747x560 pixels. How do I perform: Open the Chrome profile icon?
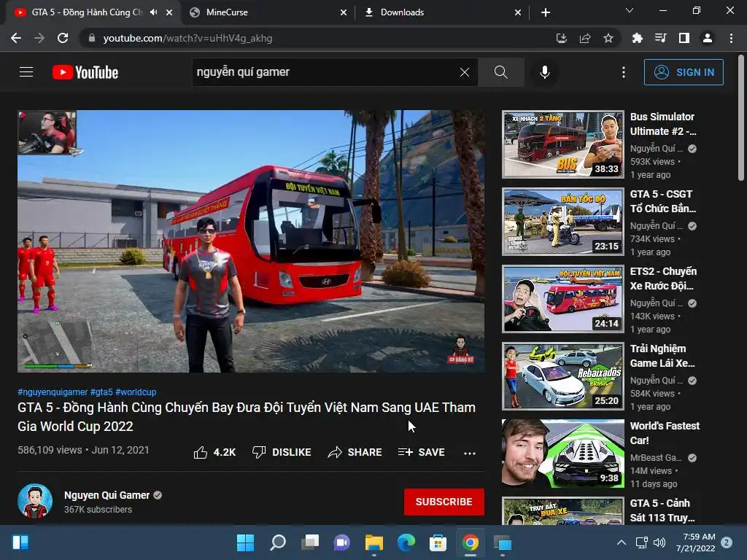(708, 38)
